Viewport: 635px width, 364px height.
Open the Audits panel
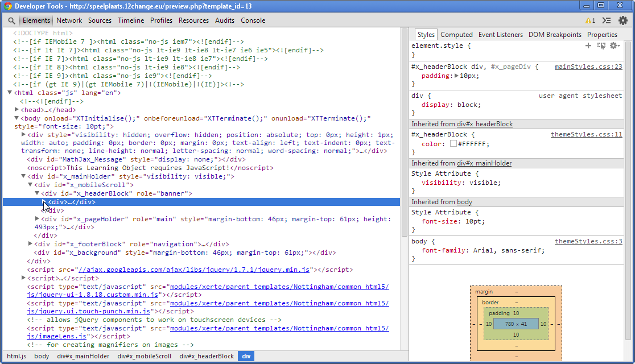225,20
